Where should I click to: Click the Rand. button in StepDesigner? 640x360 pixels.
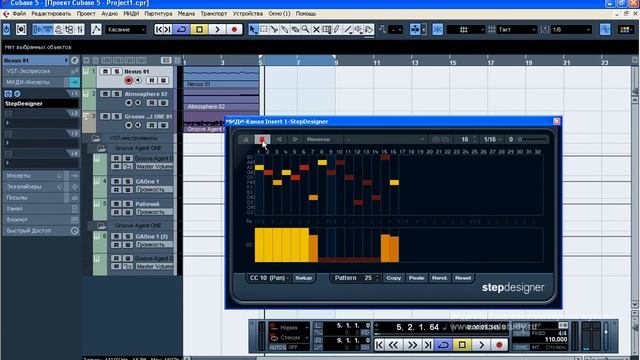click(440, 278)
